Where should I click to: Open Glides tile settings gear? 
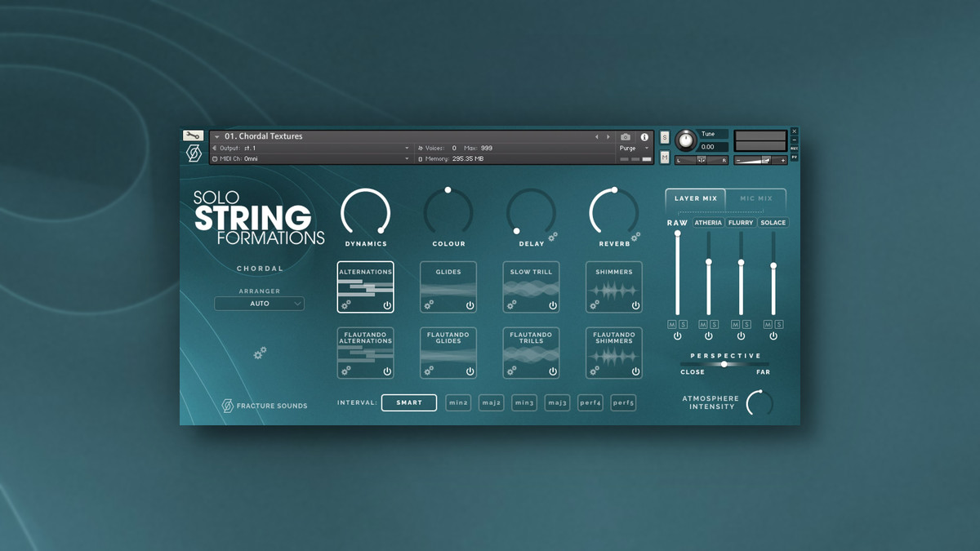(x=429, y=304)
